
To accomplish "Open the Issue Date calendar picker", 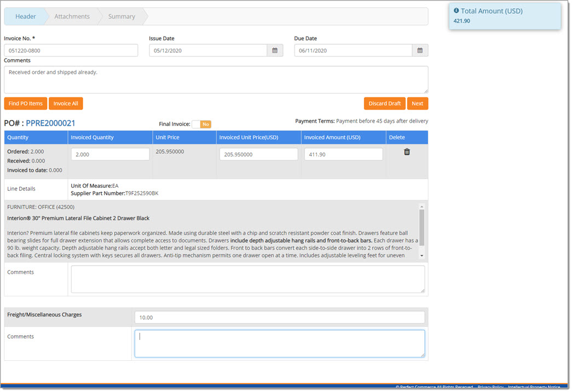I will click(275, 50).
